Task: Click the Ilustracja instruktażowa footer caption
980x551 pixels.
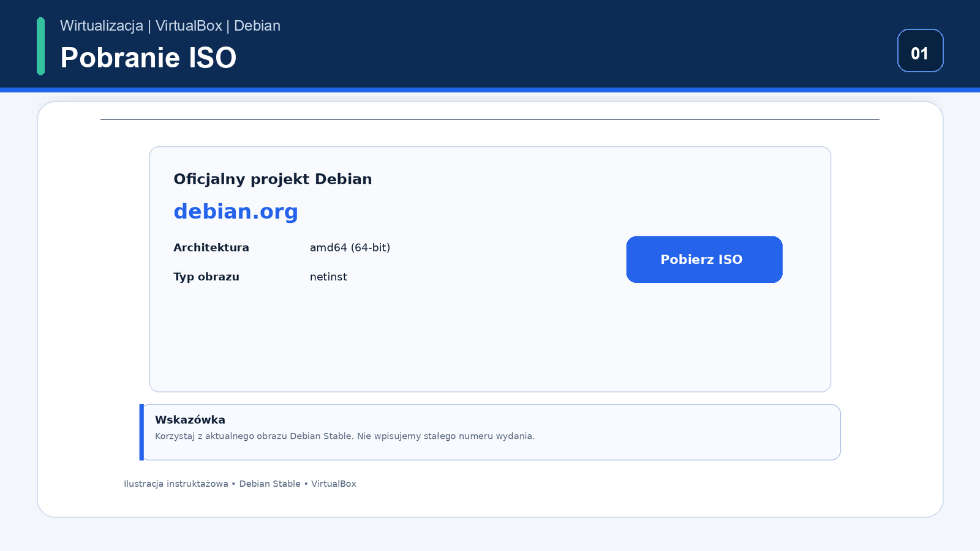Action: click(x=240, y=484)
